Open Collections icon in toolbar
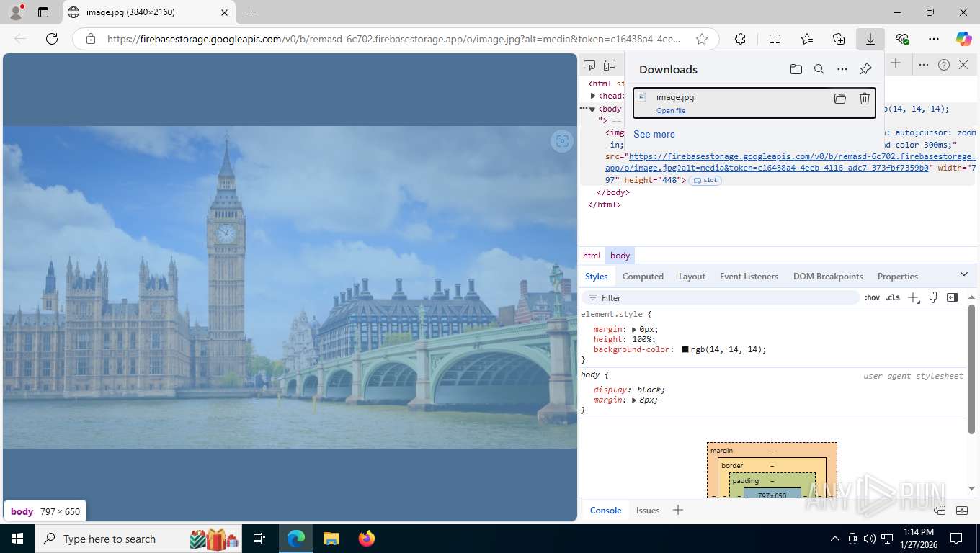This screenshot has height=553, width=980. [x=839, y=39]
